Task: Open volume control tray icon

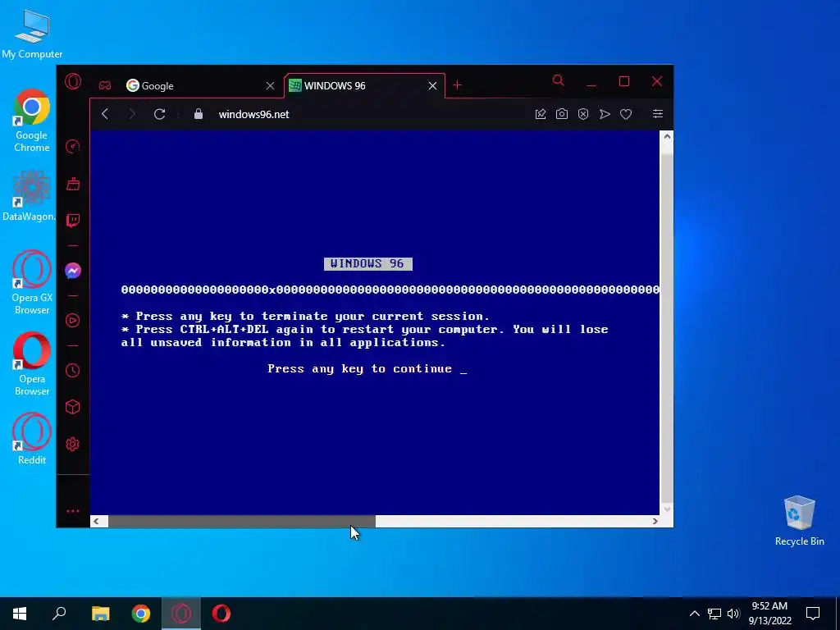Action: (733, 614)
